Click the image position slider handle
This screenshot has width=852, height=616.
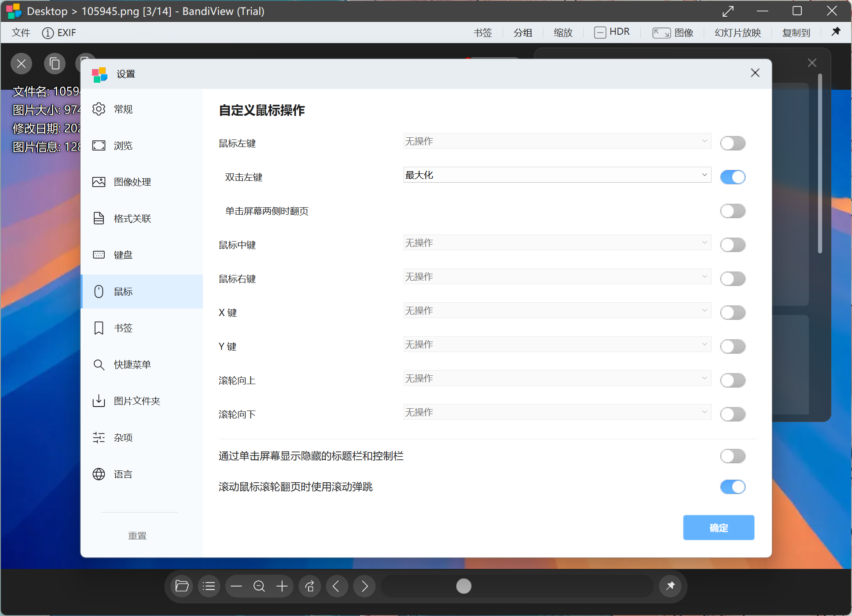click(464, 586)
